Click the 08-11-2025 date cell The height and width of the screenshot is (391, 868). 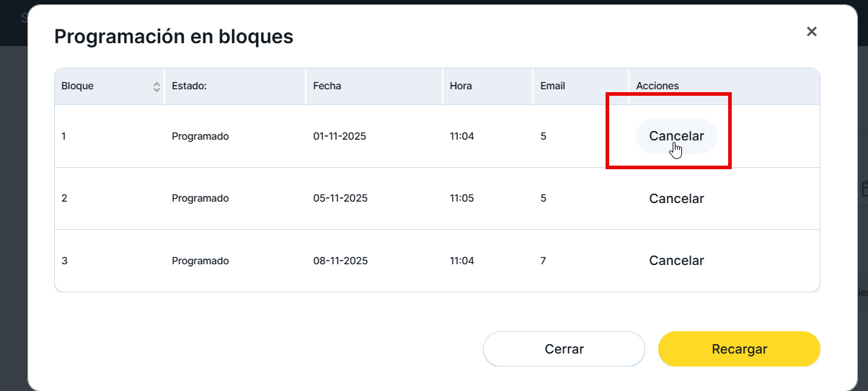[x=340, y=261]
